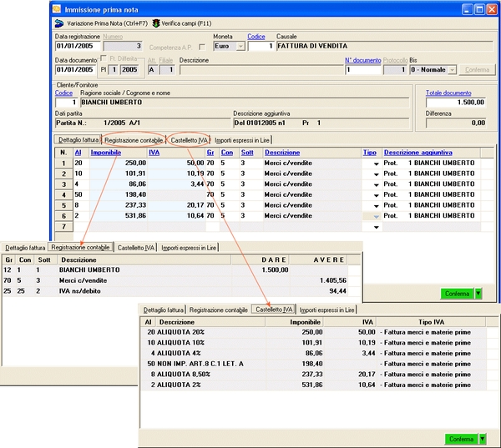Screen dimensions: 501x448
Task: Click the green Conferma button in main window
Action: click(456, 293)
